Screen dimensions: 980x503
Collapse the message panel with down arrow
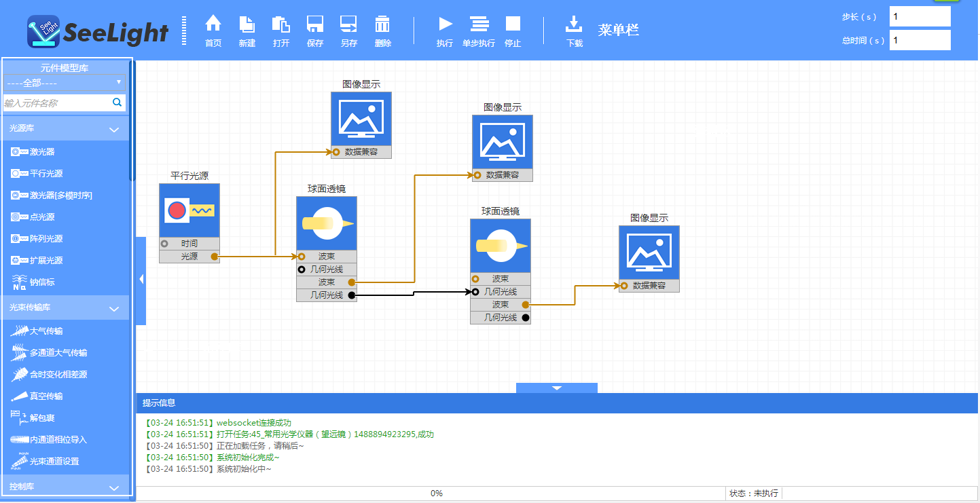[557, 388]
